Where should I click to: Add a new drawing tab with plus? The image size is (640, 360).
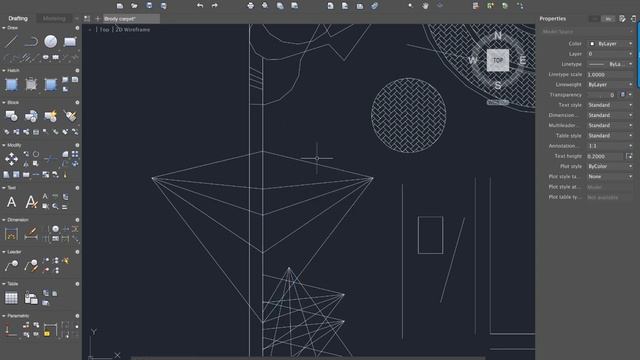coord(98,19)
